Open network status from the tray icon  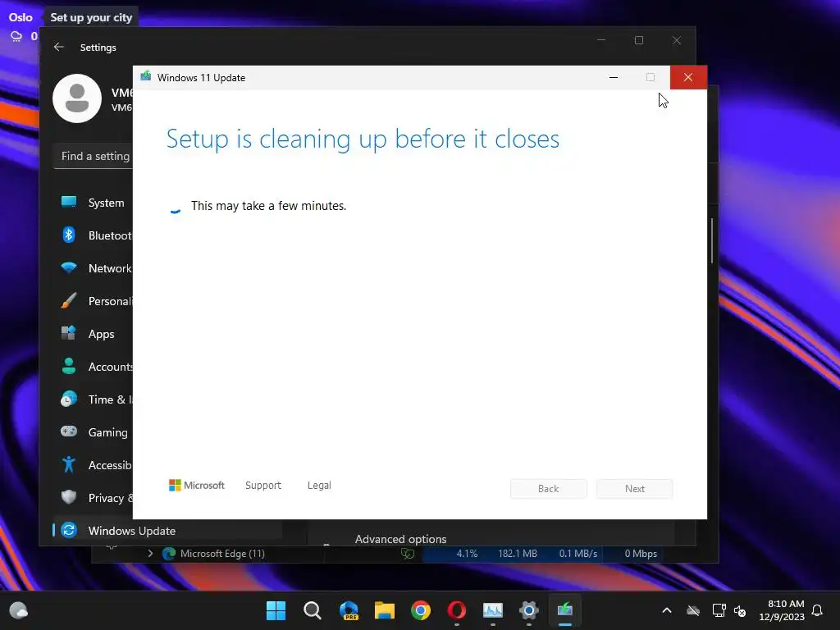pos(719,610)
